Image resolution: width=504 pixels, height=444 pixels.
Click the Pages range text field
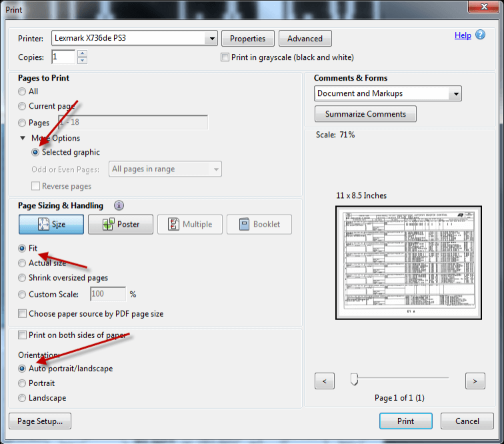coord(133,122)
